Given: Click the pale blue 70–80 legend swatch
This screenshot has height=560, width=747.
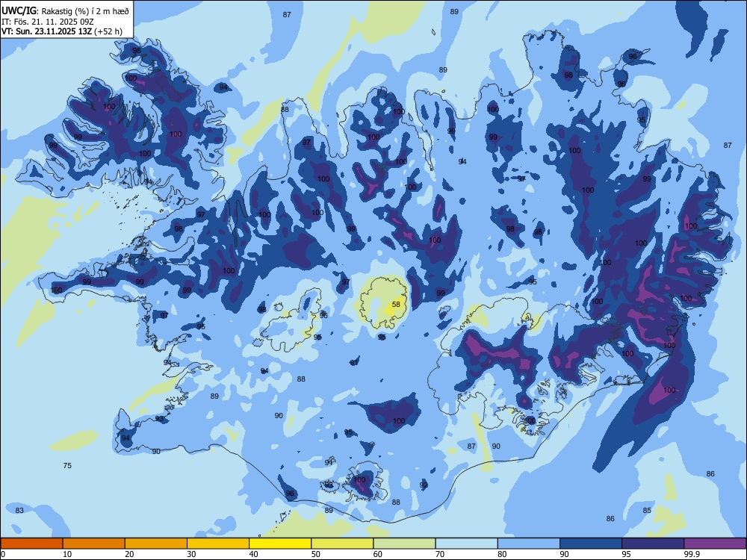Looking at the screenshot, I should [x=466, y=544].
